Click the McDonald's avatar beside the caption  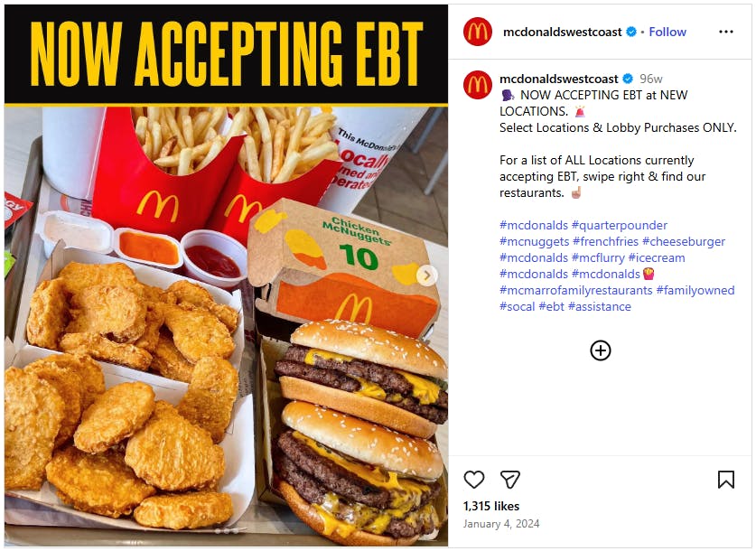click(477, 85)
